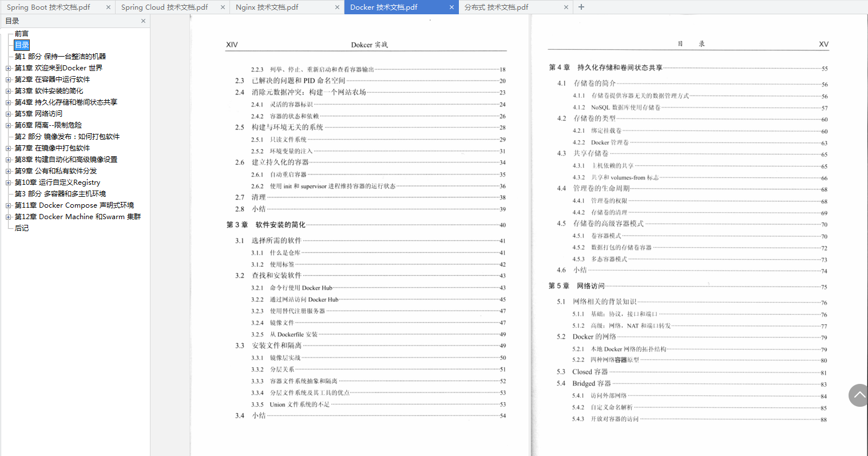The width and height of the screenshot is (868, 456).
Task: Click TOC entry 4.5 存储卷的高级容器模式
Action: (692, 224)
